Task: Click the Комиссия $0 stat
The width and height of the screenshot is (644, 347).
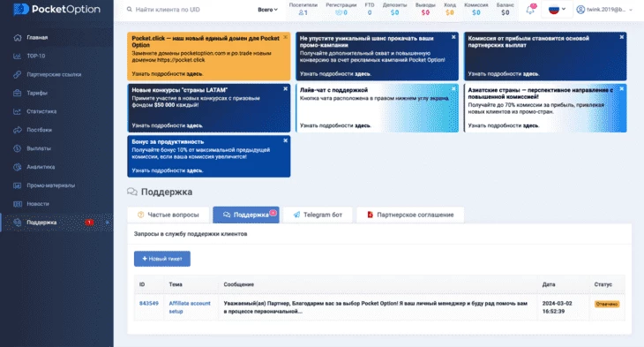Action: click(476, 9)
